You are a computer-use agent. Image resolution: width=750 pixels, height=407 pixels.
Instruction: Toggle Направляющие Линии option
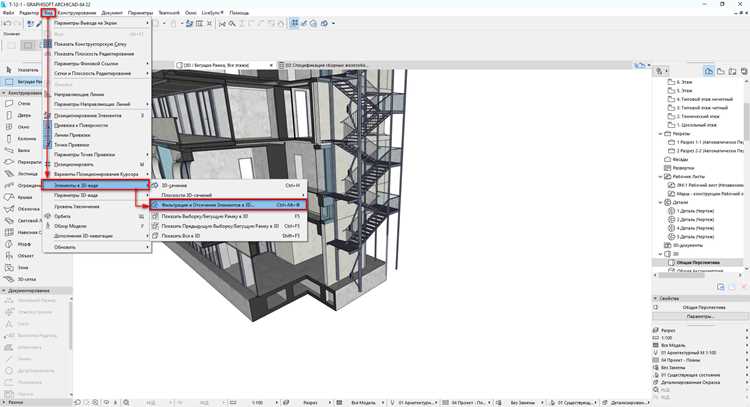(78, 94)
